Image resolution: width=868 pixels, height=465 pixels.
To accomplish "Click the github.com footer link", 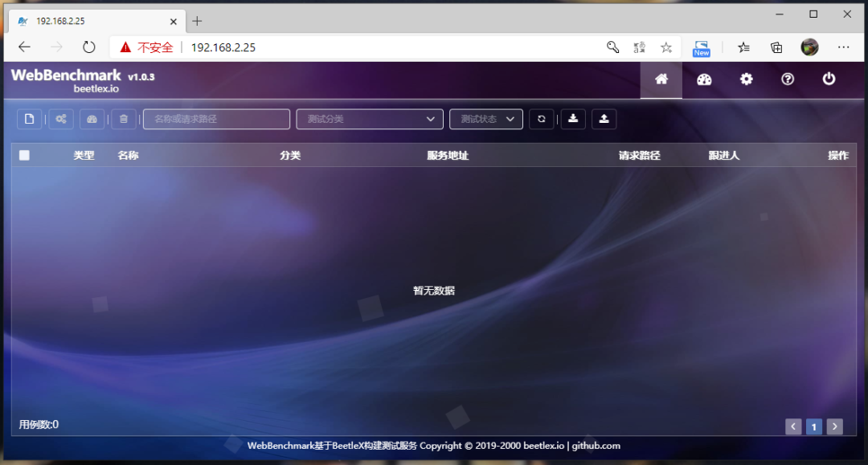I will [596, 446].
